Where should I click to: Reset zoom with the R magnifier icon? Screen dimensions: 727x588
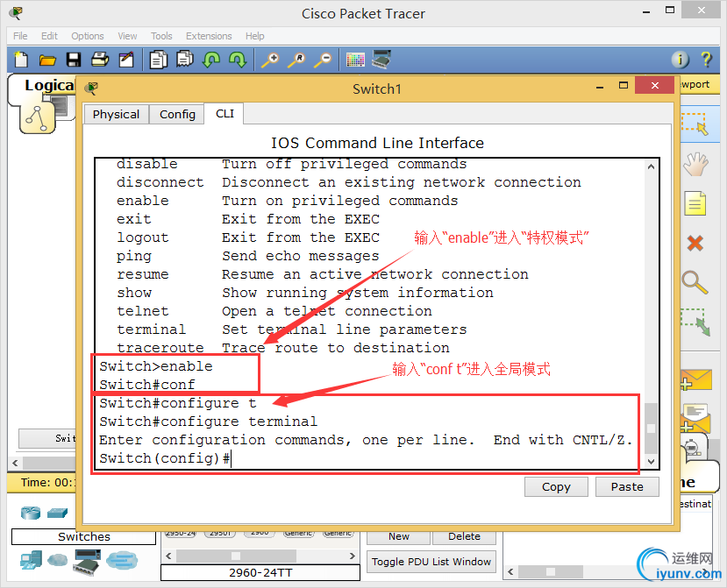click(296, 60)
